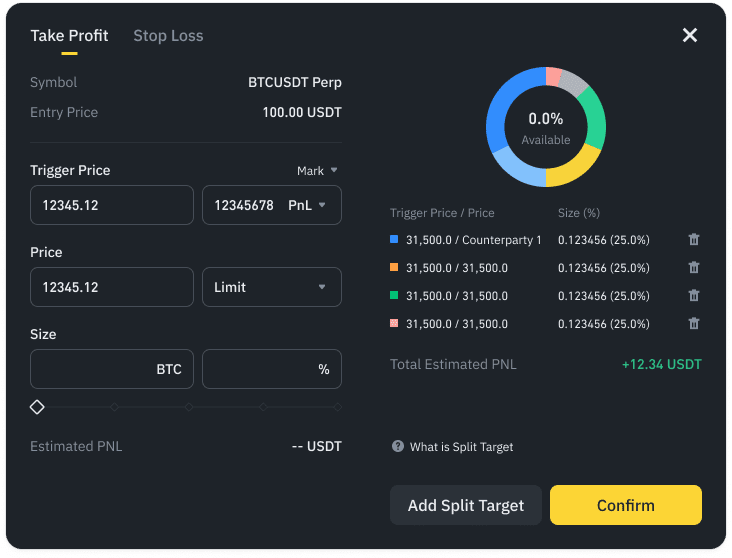Delete the Counterparty 1 split target
Screen dimensions: 732x558
[694, 240]
